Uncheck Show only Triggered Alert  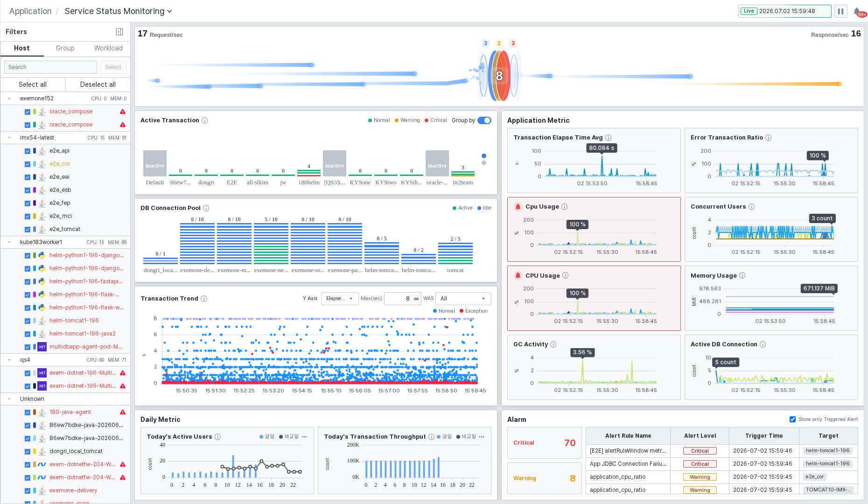click(x=792, y=419)
